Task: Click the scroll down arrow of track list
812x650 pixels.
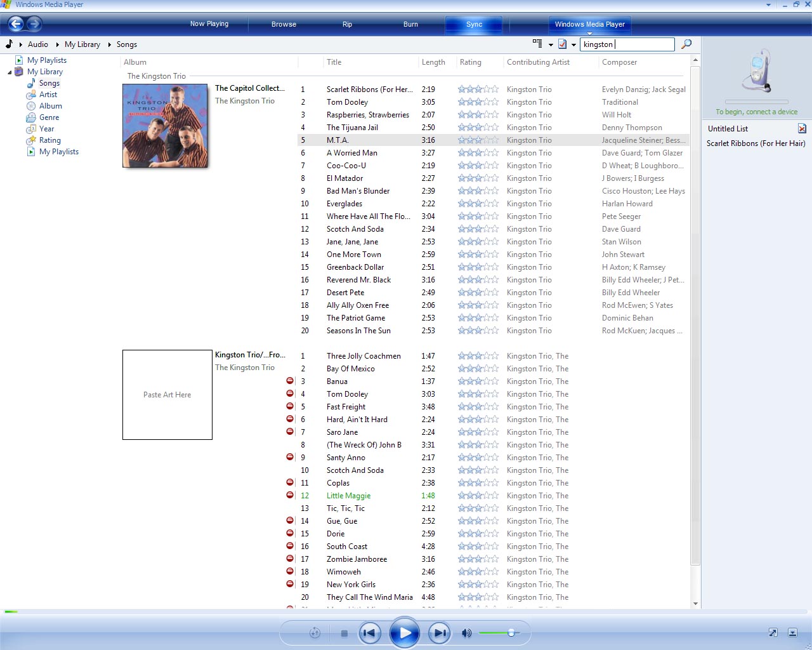Action: tap(695, 604)
